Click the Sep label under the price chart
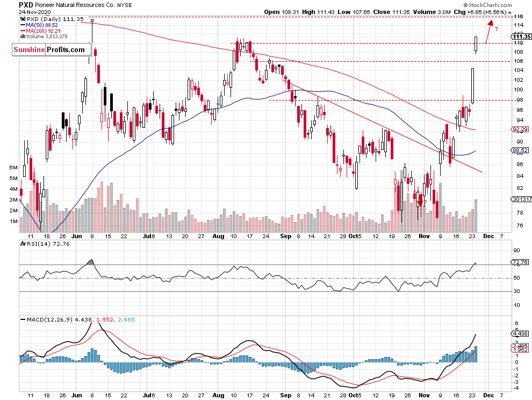The image size is (532, 400). (x=286, y=237)
